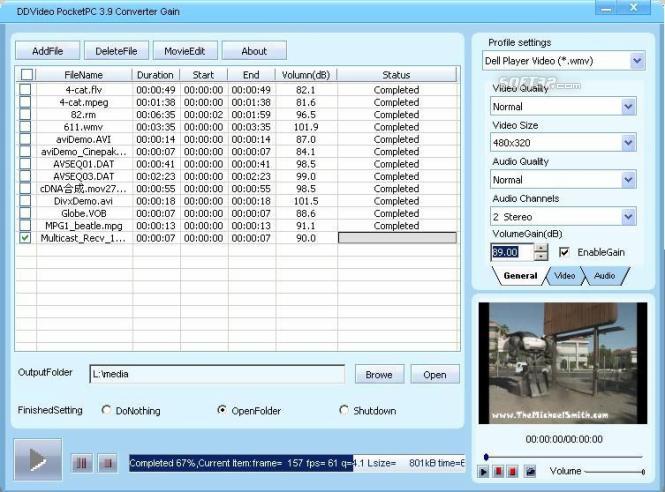Stop the preview video player

512,471
